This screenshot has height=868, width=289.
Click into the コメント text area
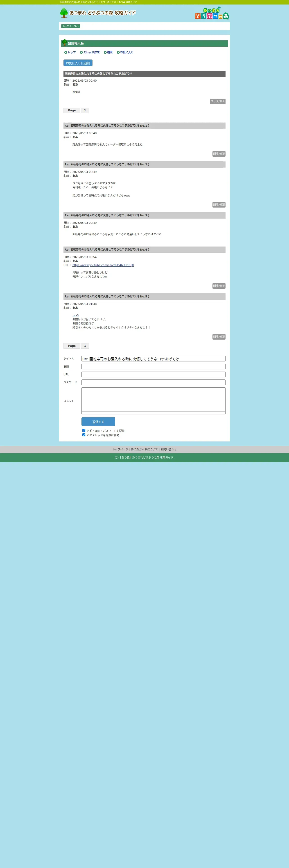(154, 401)
